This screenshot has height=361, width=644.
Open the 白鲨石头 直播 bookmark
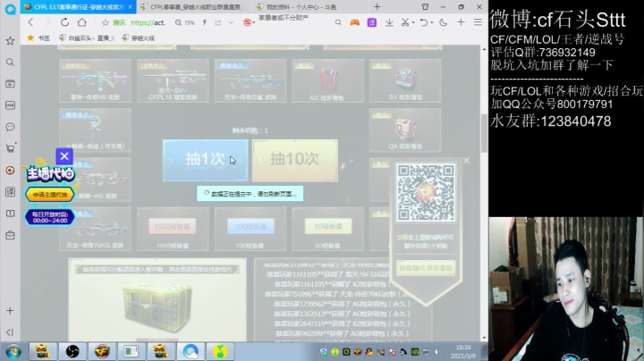pyautogui.click(x=87, y=38)
